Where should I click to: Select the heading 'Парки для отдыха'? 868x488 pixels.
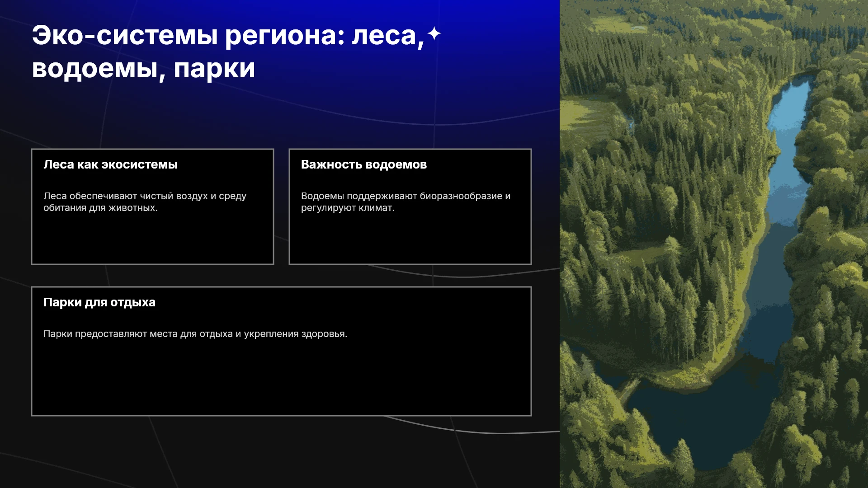pos(99,302)
